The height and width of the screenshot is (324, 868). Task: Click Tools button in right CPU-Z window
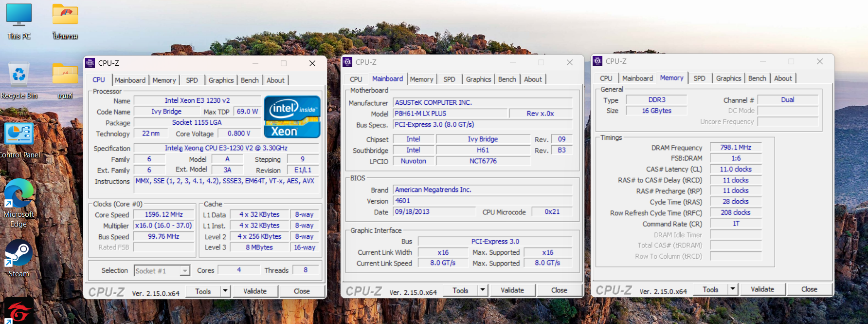(x=710, y=289)
